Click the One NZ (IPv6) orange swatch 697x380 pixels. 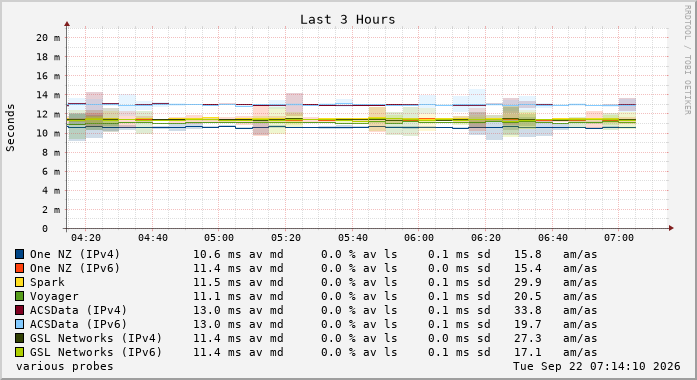[20, 268]
